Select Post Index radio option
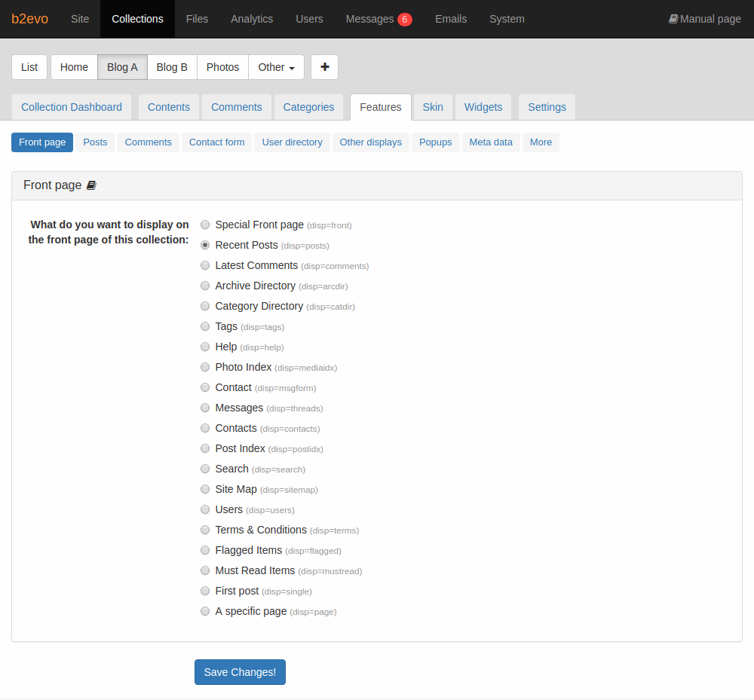 [x=205, y=448]
